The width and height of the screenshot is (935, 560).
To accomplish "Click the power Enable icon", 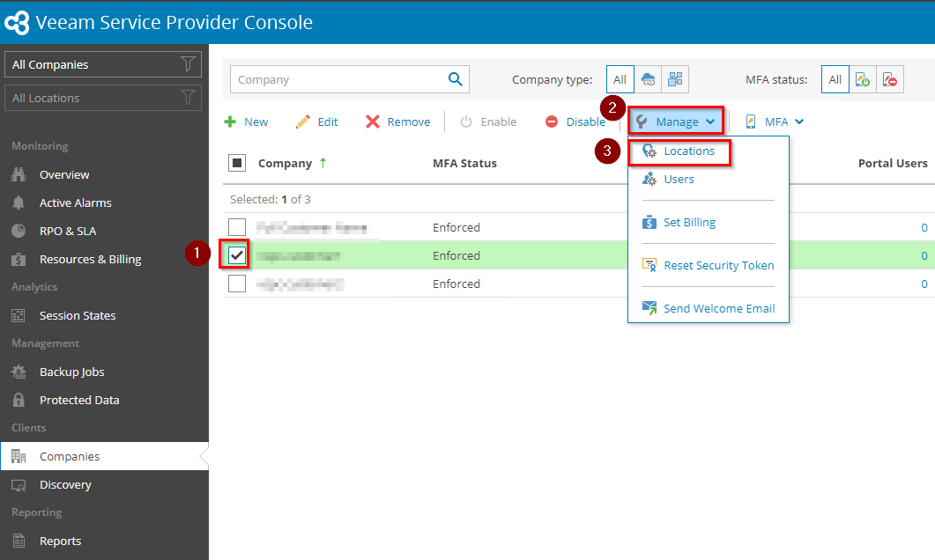I will click(x=466, y=122).
